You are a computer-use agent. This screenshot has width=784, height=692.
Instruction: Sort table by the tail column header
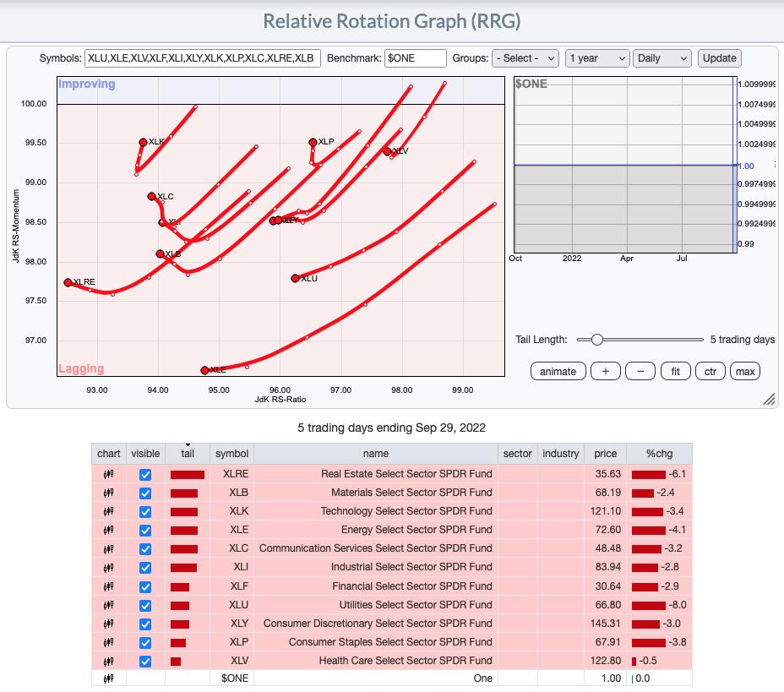[188, 454]
